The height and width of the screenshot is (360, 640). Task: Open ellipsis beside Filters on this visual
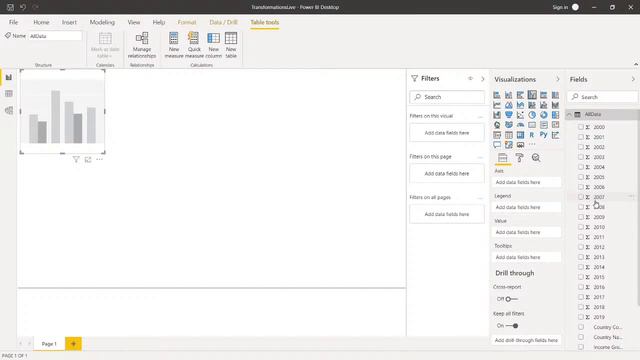click(480, 116)
